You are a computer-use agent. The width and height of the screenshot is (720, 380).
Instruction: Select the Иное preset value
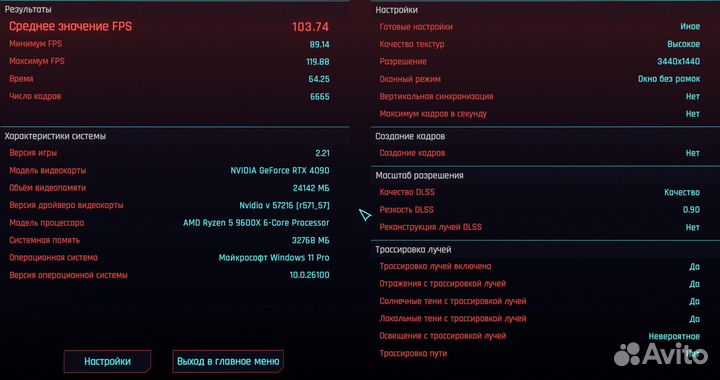click(x=690, y=27)
